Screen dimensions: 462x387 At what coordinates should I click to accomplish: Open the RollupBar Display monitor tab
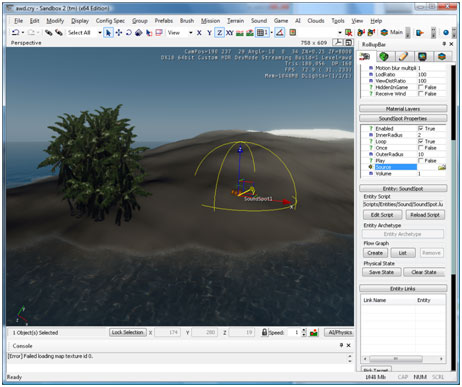click(423, 57)
